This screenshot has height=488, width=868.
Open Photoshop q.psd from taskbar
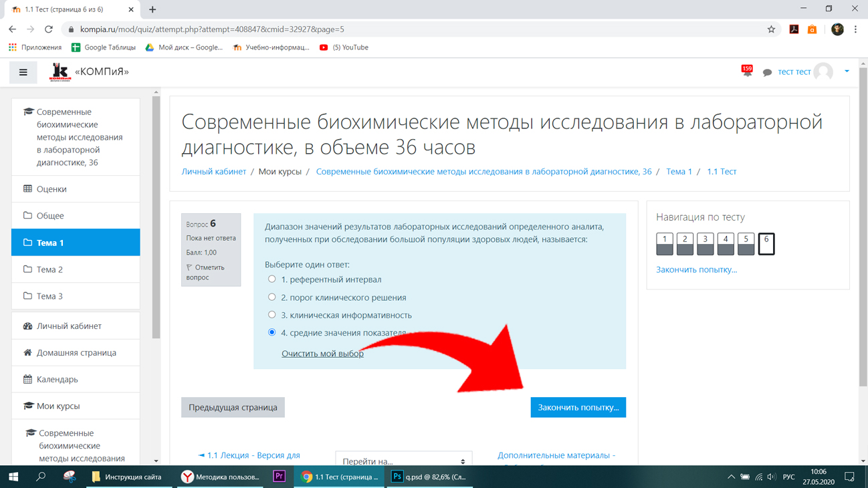pyautogui.click(x=430, y=477)
